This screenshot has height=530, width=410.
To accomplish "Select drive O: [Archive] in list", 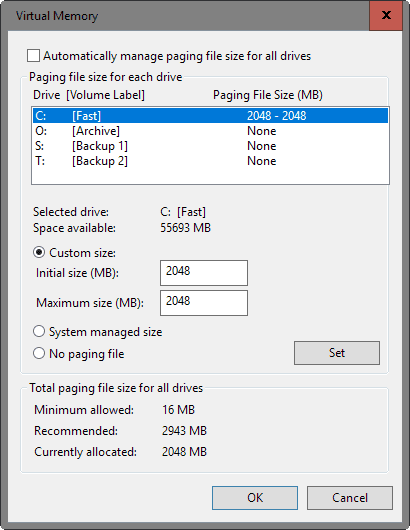I will click(210, 131).
